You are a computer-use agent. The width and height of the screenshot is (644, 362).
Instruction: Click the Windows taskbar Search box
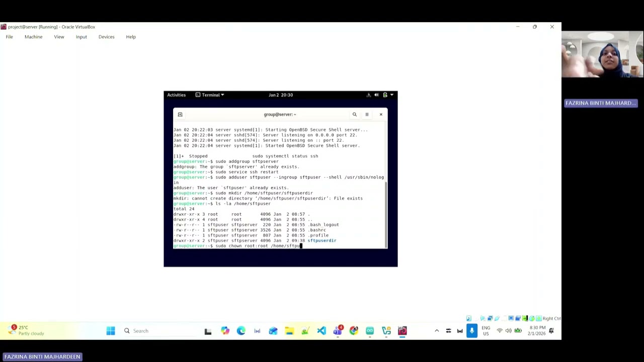click(x=160, y=331)
